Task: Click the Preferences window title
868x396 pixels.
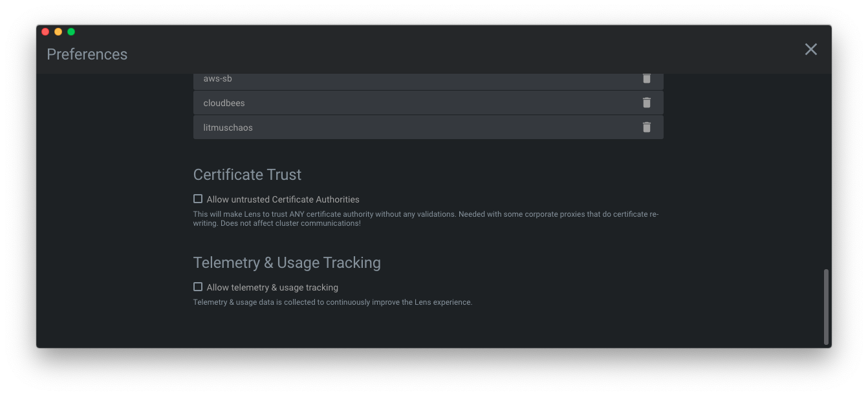Action: [87, 54]
